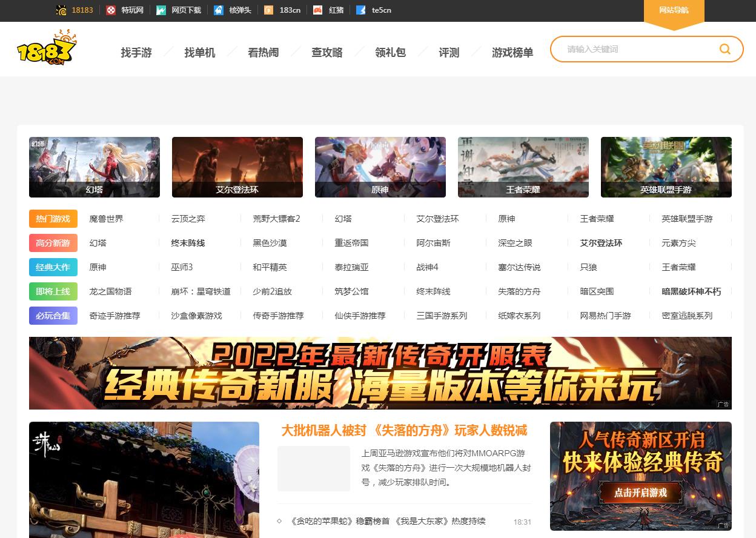Open the 巫师3 link
This screenshot has height=538, width=756.
[182, 267]
